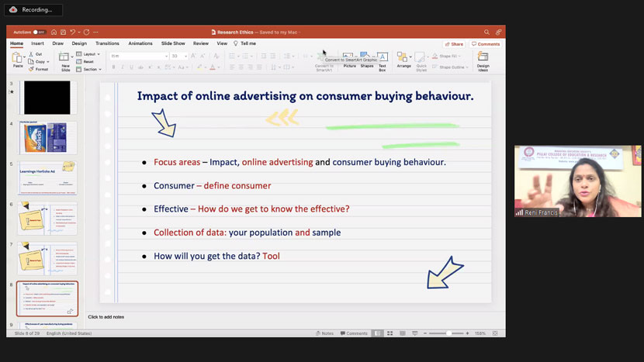Image resolution: width=644 pixels, height=362 pixels.
Task: Toggle bold text formatting
Action: point(114,67)
